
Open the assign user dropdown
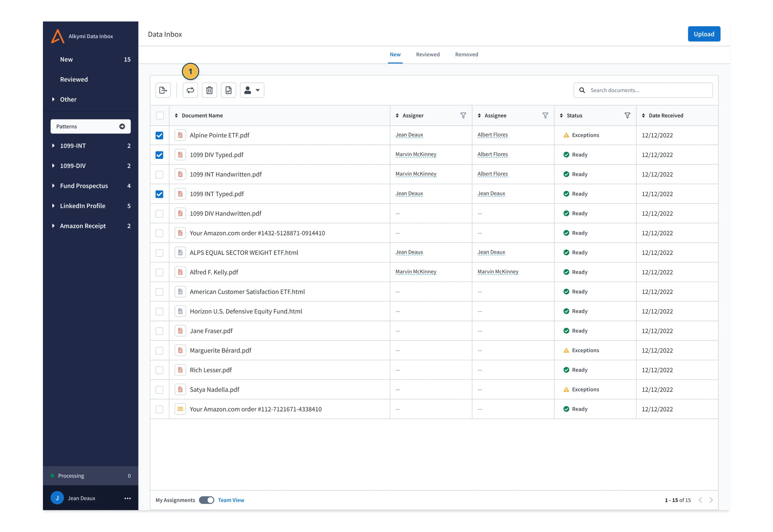pyautogui.click(x=252, y=90)
